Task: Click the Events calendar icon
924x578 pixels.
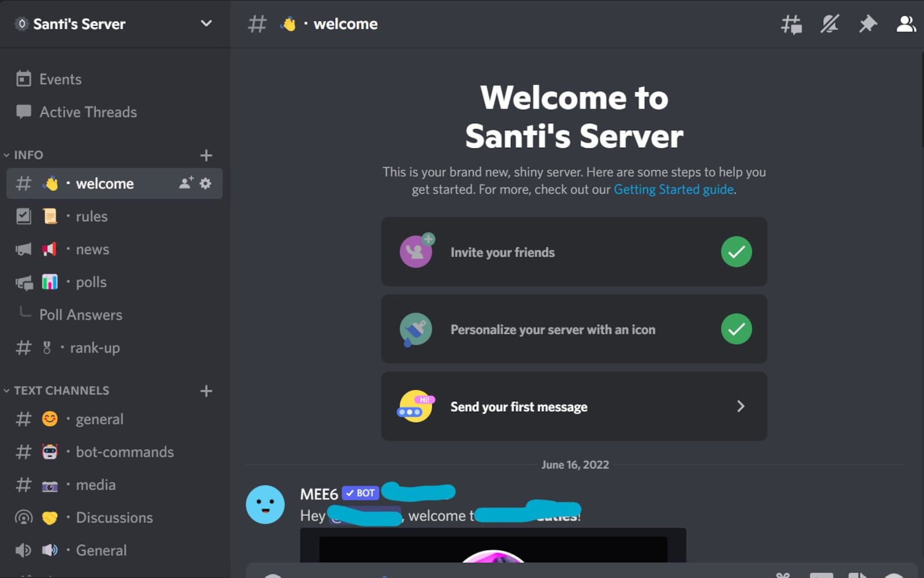Action: point(24,79)
